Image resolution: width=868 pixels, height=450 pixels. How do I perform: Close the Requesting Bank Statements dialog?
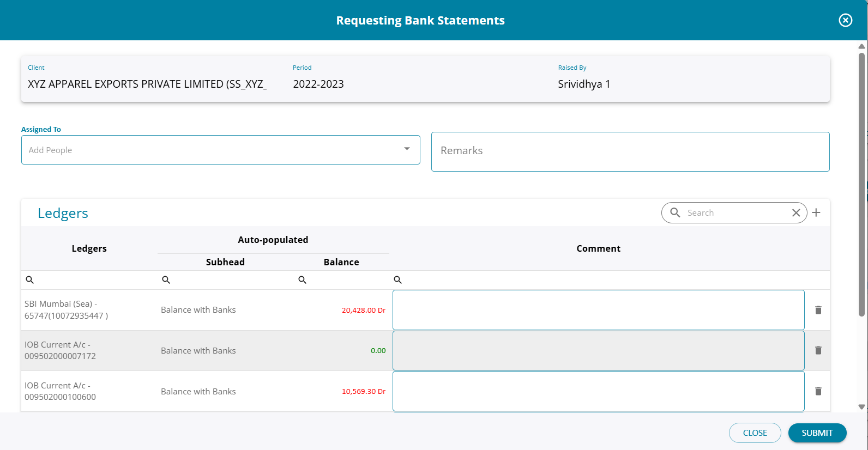(x=845, y=20)
